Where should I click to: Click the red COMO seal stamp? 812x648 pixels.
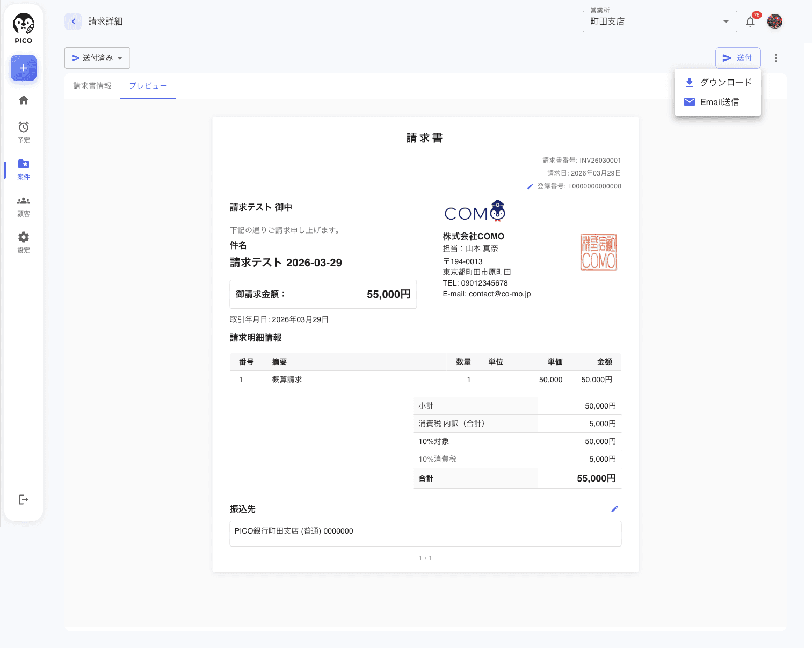click(599, 252)
